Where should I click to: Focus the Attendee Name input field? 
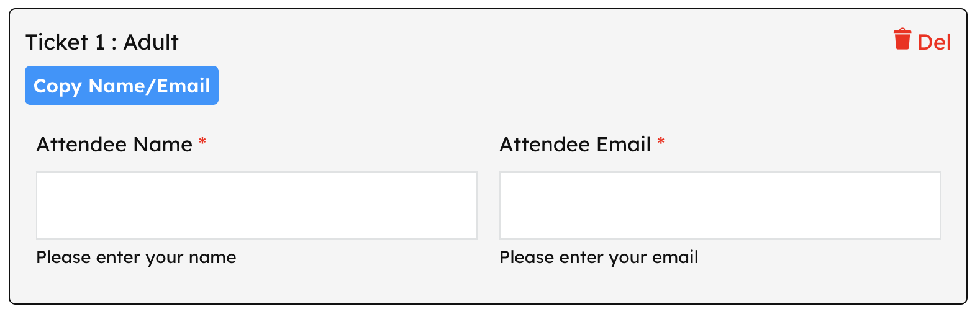(256, 205)
